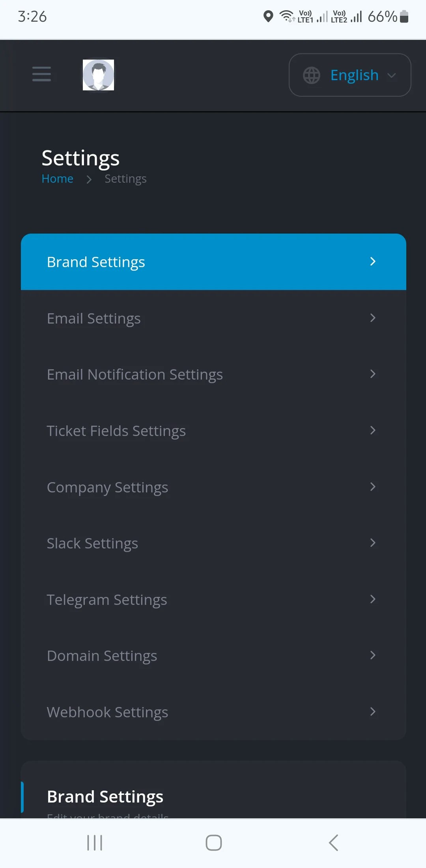Go to Telegram Settings

click(213, 599)
